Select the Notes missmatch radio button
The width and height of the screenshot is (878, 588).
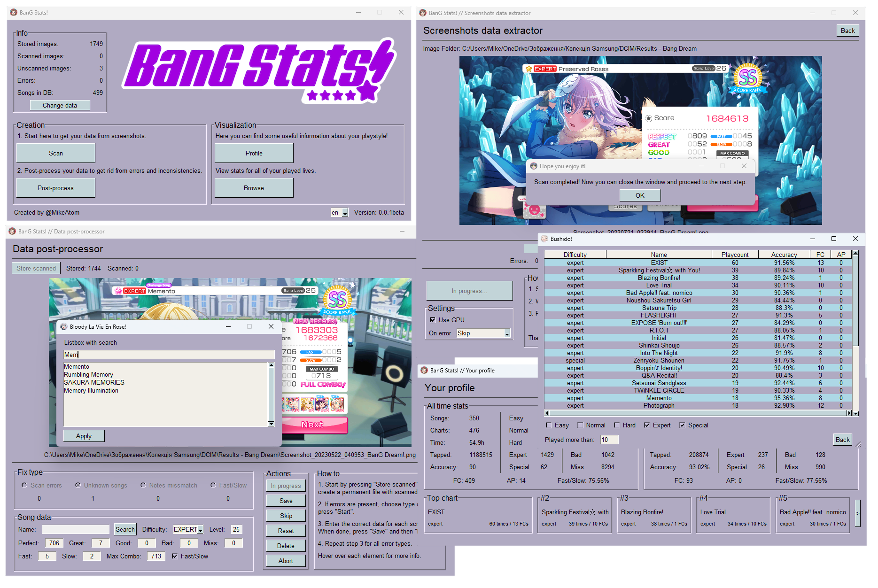(143, 486)
